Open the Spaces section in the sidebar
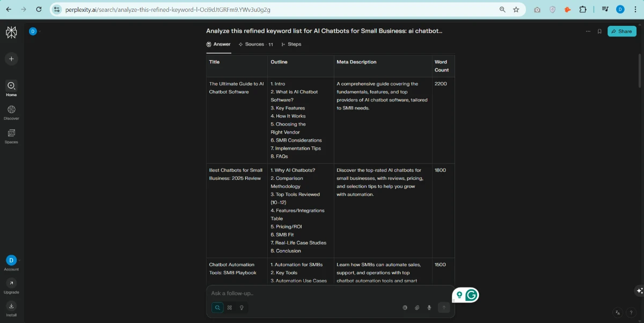The width and height of the screenshot is (644, 323). click(x=11, y=136)
